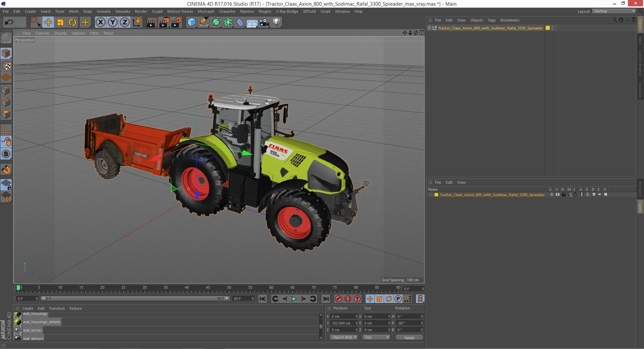Toggle X axis lock

pyautogui.click(x=101, y=22)
